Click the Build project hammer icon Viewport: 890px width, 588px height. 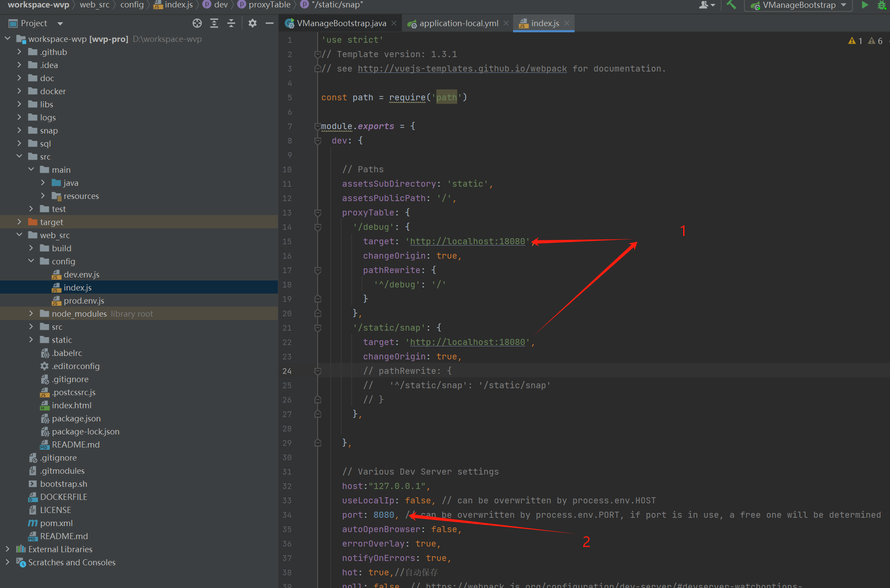pyautogui.click(x=732, y=5)
